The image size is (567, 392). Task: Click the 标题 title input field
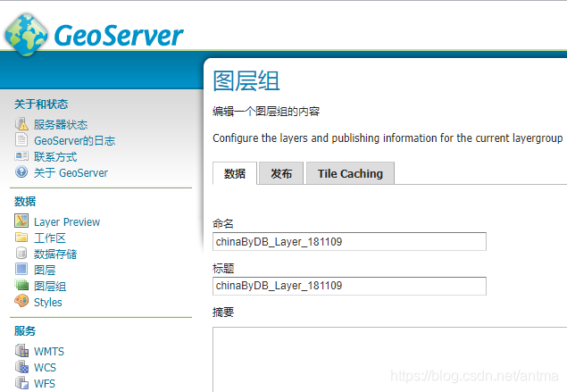pyautogui.click(x=349, y=286)
